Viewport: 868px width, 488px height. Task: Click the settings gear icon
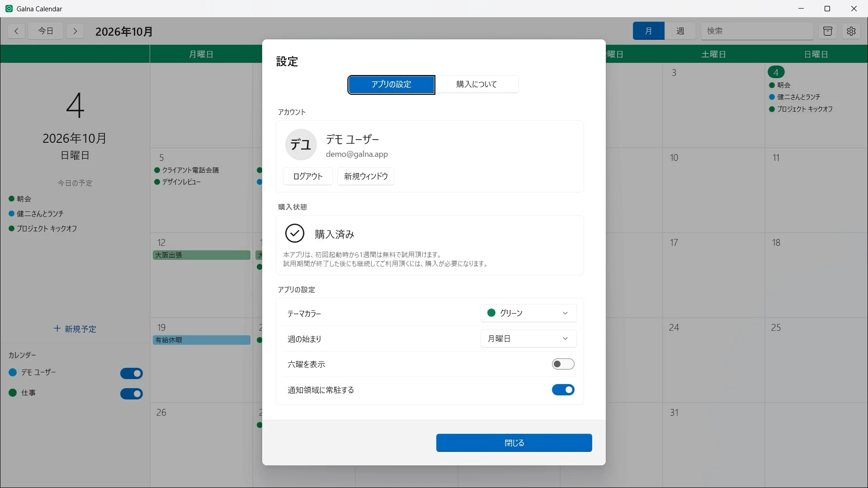pyautogui.click(x=851, y=31)
